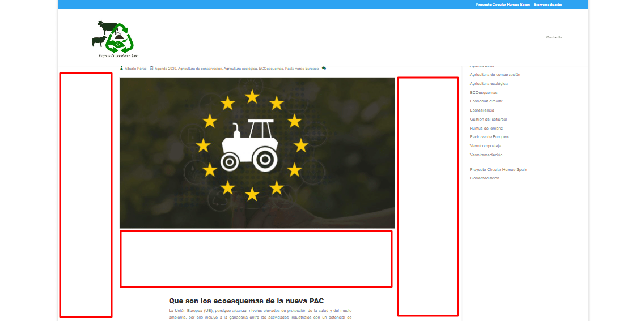
Task: Open Agricultura de conservación in the post meta line
Action: click(x=200, y=69)
